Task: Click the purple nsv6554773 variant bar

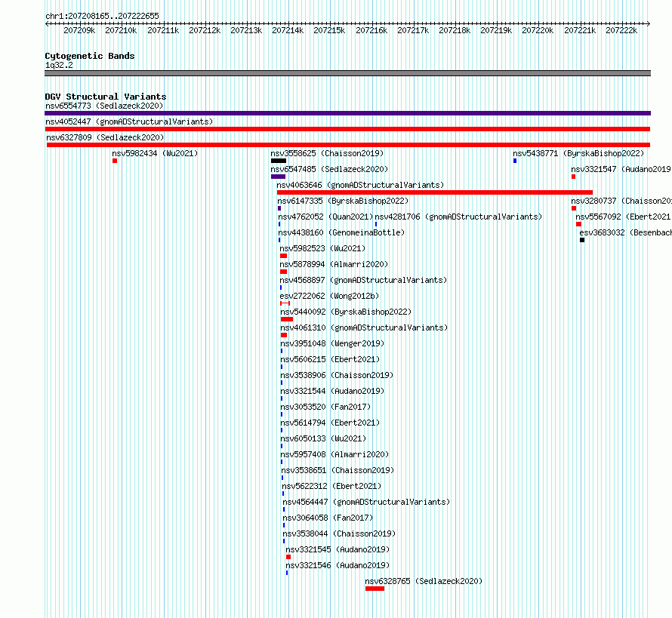Action: click(347, 113)
